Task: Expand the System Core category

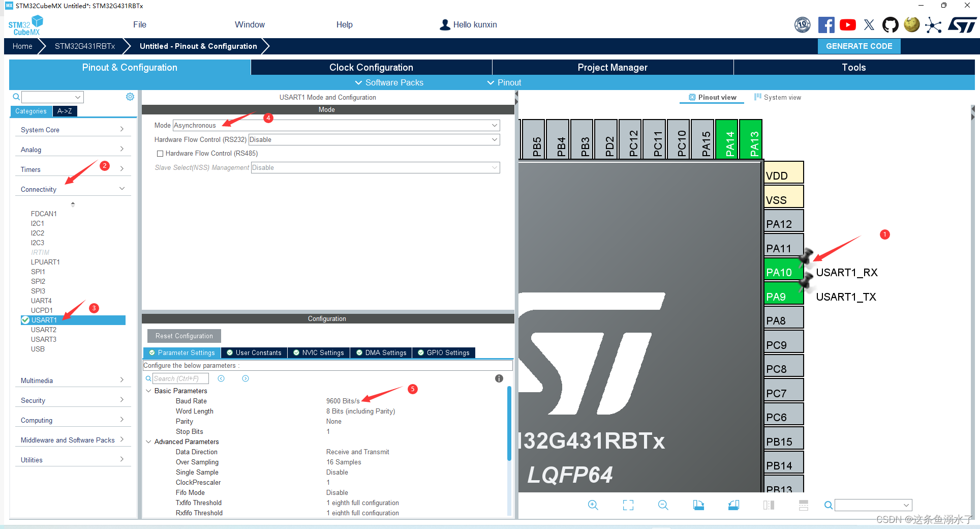Action: (73, 130)
